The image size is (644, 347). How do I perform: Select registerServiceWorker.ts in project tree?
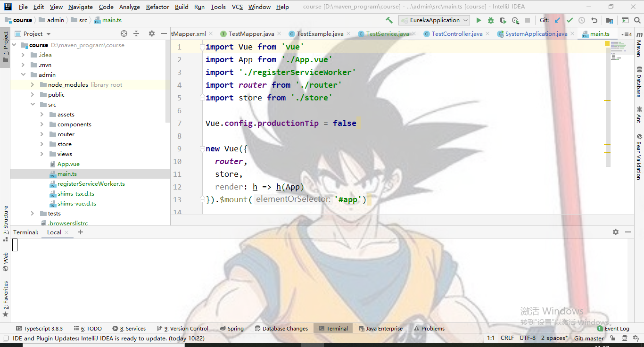click(x=91, y=184)
